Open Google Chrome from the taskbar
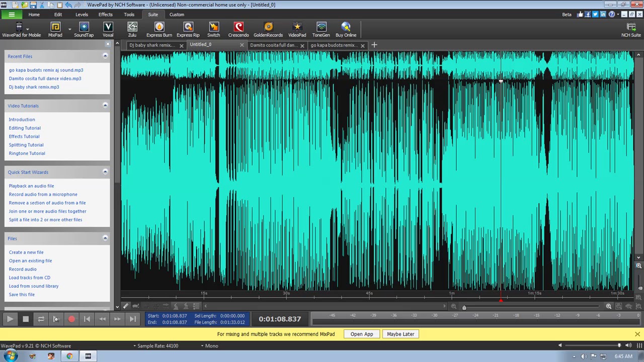Viewport: 644px width, 362px height. coord(69,356)
